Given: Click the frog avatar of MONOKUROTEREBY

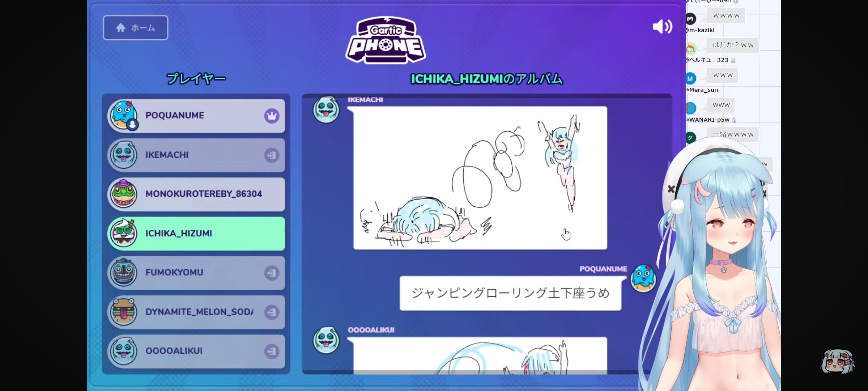Looking at the screenshot, I should (124, 194).
